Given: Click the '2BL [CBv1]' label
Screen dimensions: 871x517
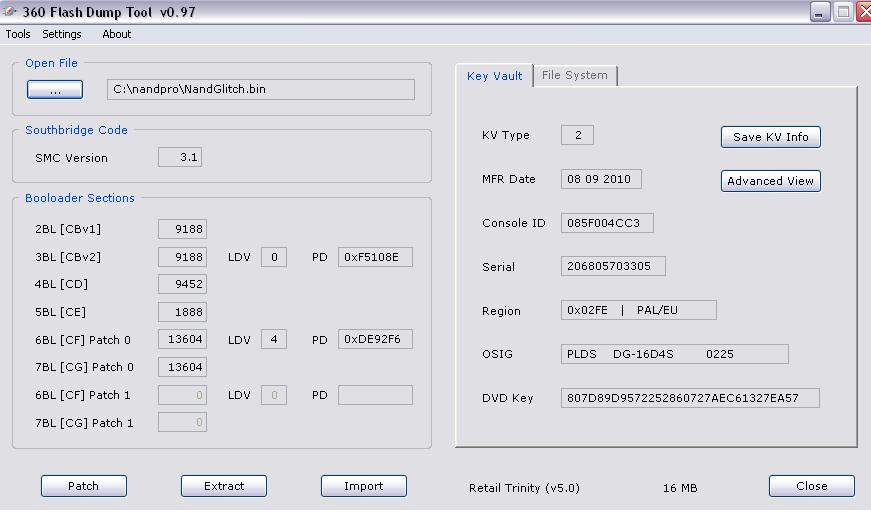Looking at the screenshot, I should pyautogui.click(x=68, y=229).
